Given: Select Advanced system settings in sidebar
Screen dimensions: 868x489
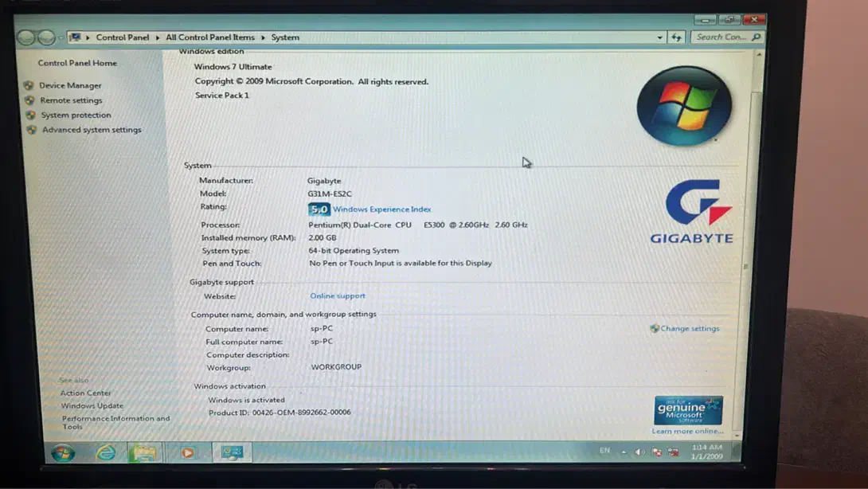Looking at the screenshot, I should click(91, 130).
